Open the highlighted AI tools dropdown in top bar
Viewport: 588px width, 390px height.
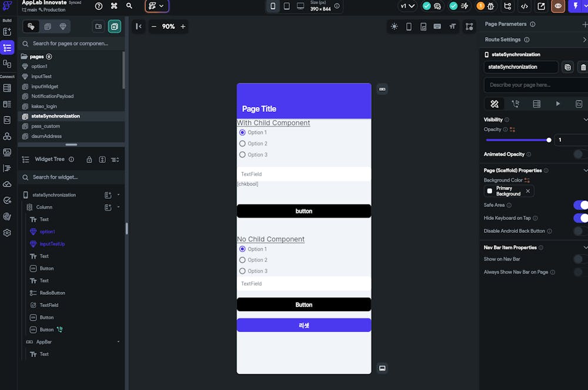pyautogui.click(x=157, y=6)
